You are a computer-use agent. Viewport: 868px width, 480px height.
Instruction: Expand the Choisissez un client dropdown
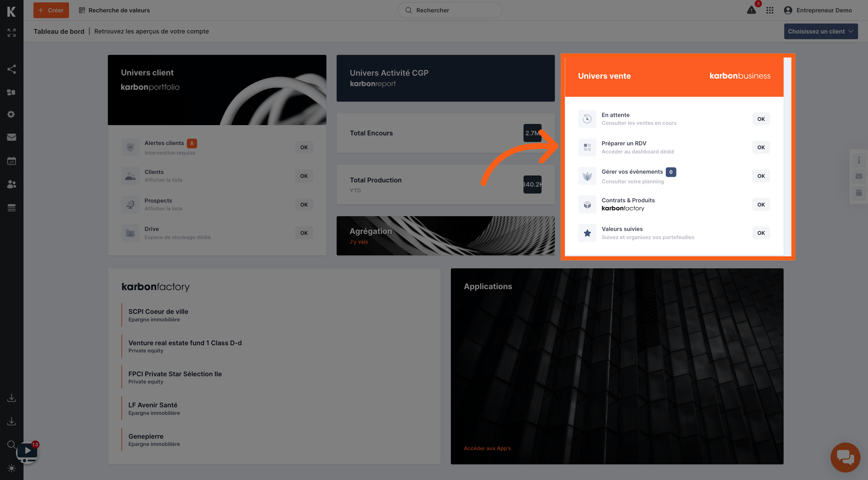[x=821, y=31]
